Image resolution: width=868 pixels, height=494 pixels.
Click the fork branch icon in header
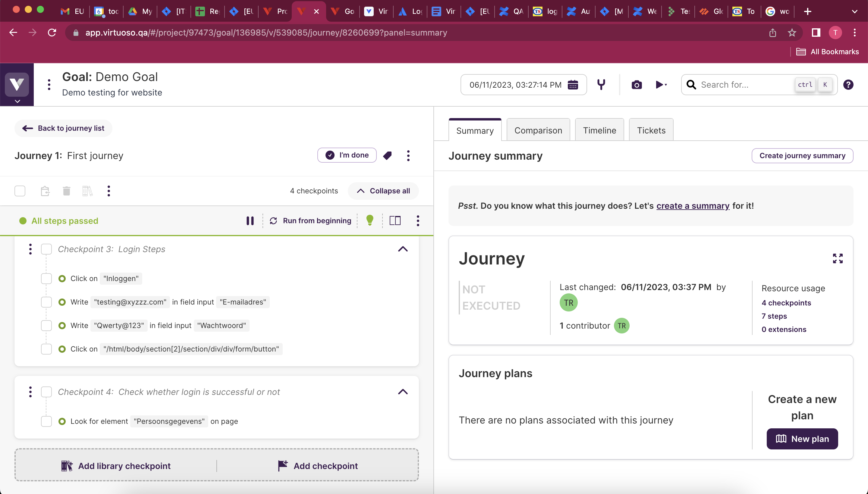(x=601, y=85)
